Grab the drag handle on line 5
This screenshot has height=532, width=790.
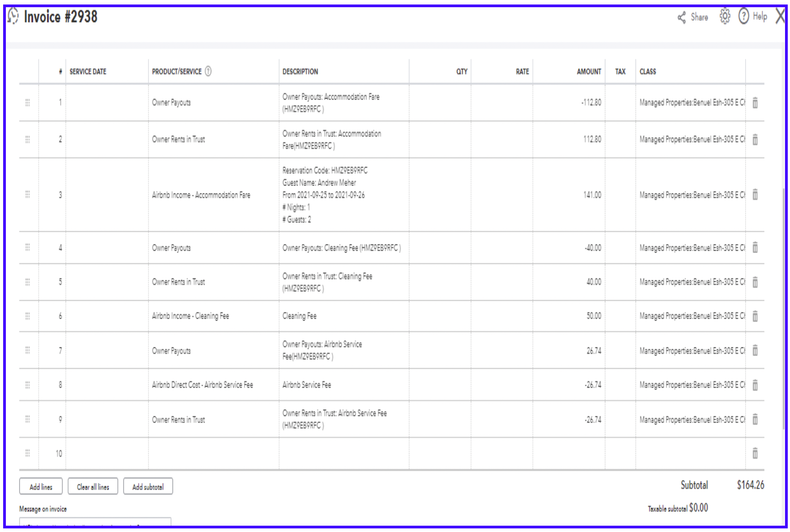pos(27,282)
